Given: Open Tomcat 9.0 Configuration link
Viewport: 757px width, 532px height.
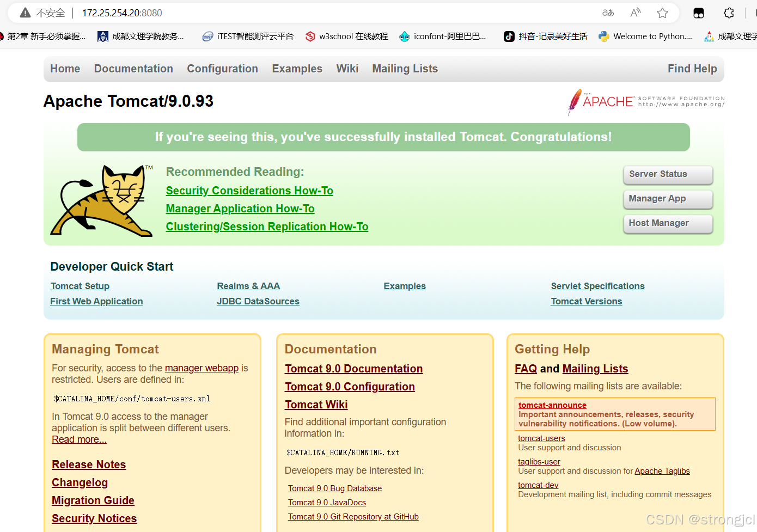Looking at the screenshot, I should tap(350, 387).
